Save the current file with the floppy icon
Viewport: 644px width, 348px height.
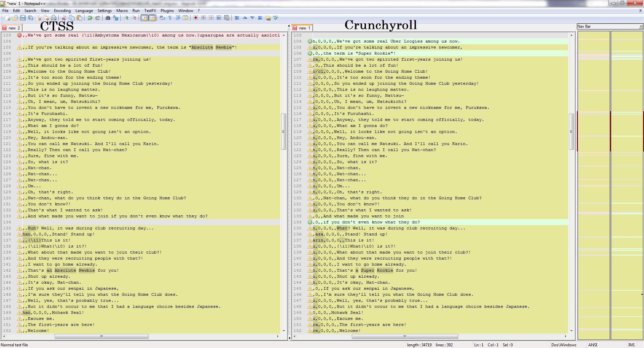[x=23, y=18]
